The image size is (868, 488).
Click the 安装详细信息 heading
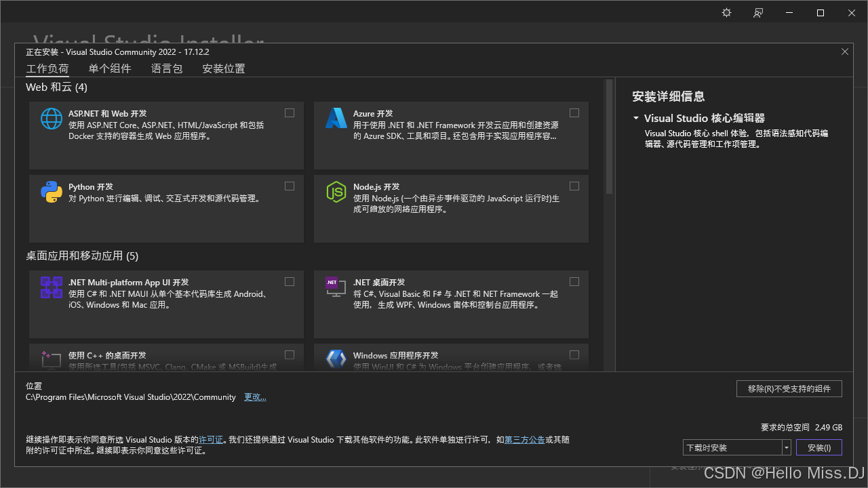pyautogui.click(x=669, y=96)
